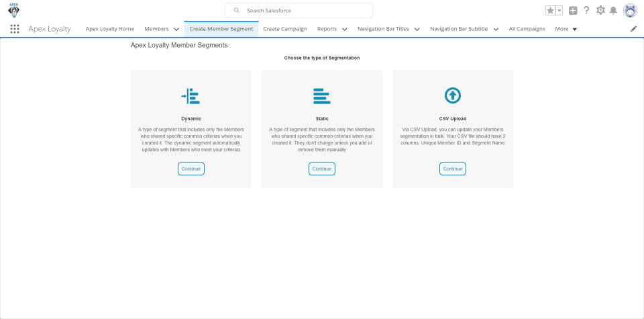Open the Navigation Bar Subtitle tab
644x319 pixels.
tap(459, 29)
